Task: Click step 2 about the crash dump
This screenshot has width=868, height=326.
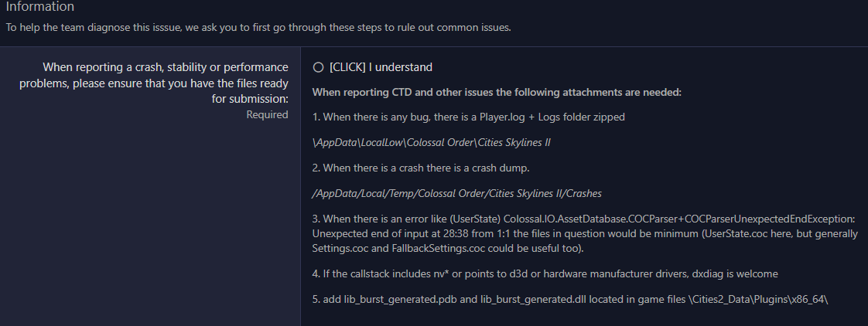Action: pos(422,168)
